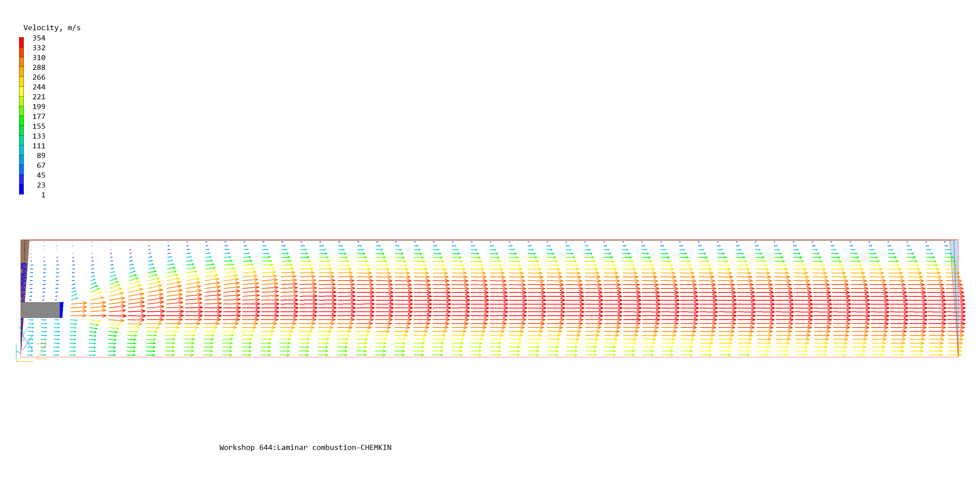Click the dark blue bottom legend band
Image resolution: width=980 pixels, height=498 pixels.
(x=21, y=189)
